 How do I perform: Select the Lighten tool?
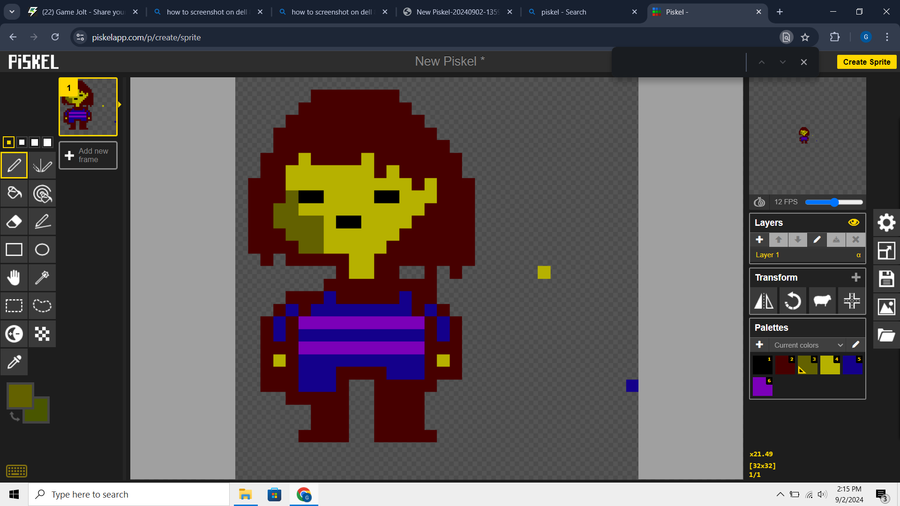pyautogui.click(x=14, y=334)
